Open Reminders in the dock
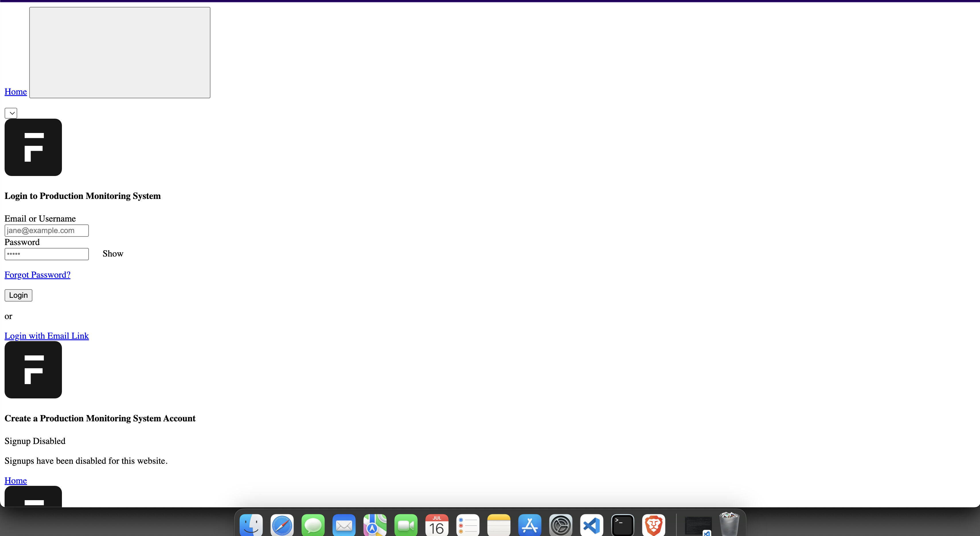The width and height of the screenshot is (980, 536). [x=468, y=525]
